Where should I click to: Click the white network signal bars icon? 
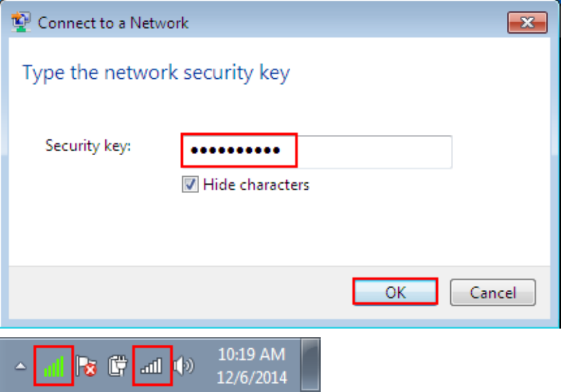(x=152, y=366)
